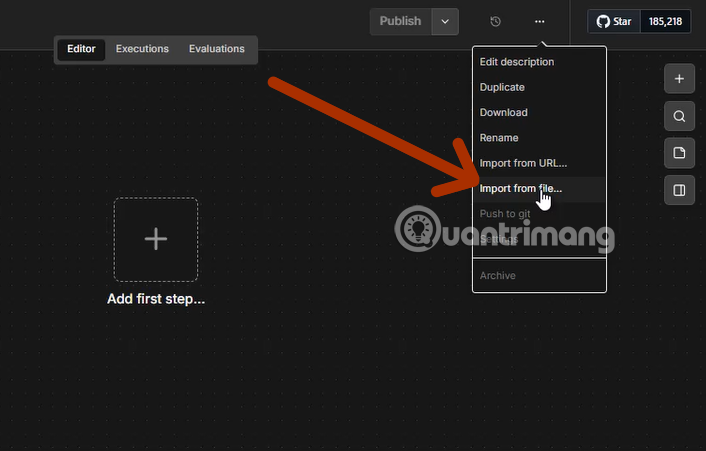
Task: Select Rename menu entry
Action: [539, 138]
